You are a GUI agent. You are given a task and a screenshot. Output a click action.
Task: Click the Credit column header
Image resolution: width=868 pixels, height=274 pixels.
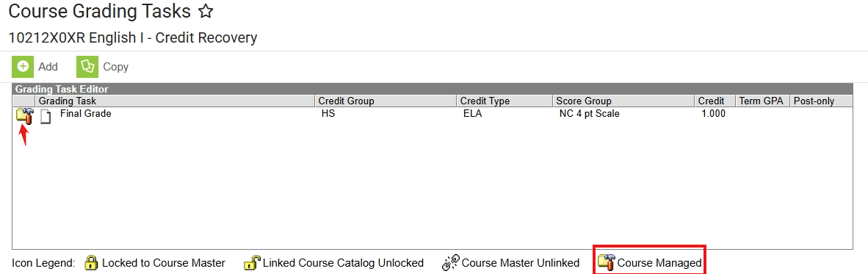coord(715,101)
